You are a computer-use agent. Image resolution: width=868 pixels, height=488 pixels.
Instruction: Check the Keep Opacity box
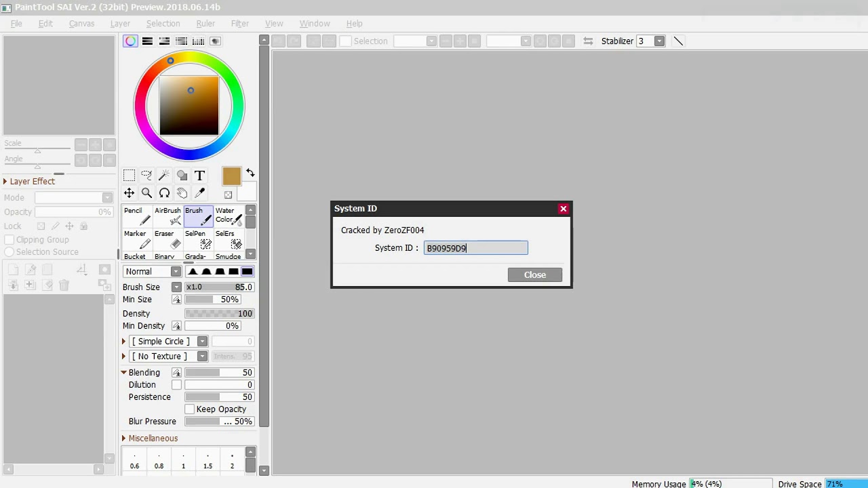[190, 409]
